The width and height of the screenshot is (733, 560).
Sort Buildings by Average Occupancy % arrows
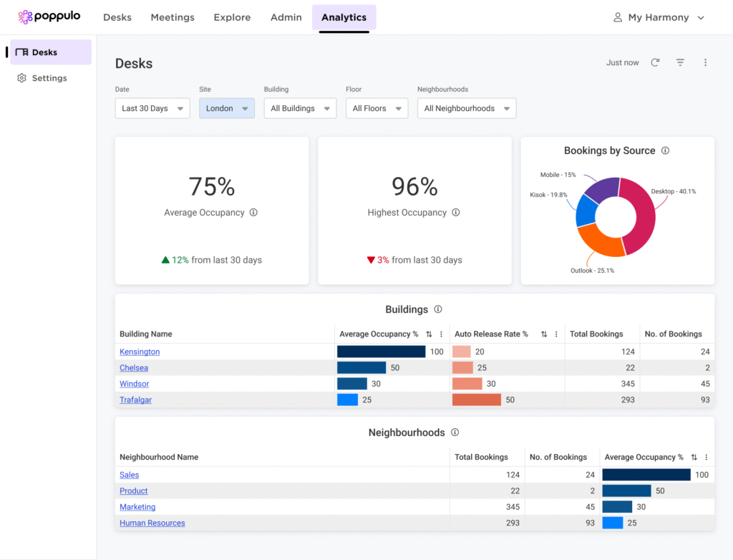(x=429, y=334)
